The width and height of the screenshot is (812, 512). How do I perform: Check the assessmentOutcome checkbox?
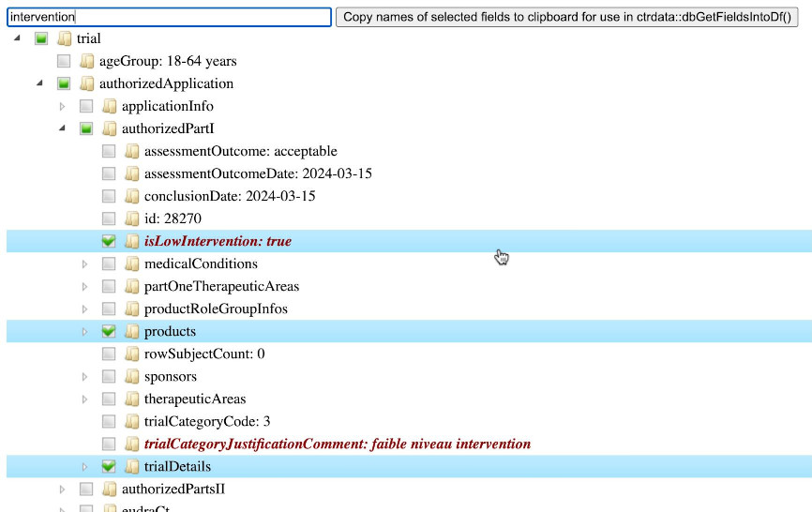click(109, 151)
